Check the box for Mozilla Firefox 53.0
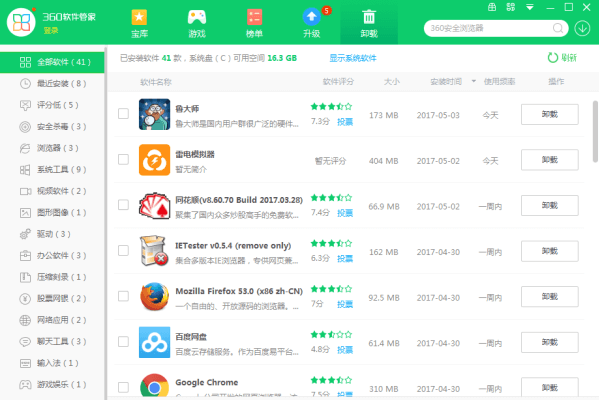Screen dimensions: 599x400 (123, 296)
